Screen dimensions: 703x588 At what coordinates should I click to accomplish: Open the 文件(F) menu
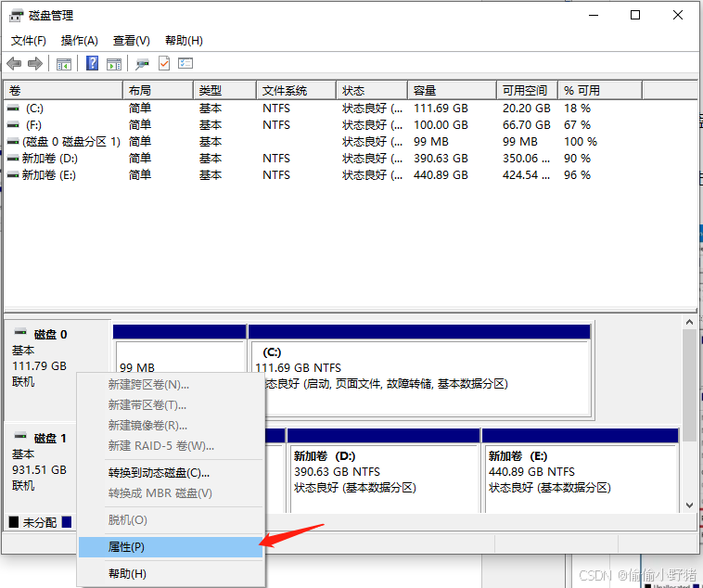coord(28,41)
